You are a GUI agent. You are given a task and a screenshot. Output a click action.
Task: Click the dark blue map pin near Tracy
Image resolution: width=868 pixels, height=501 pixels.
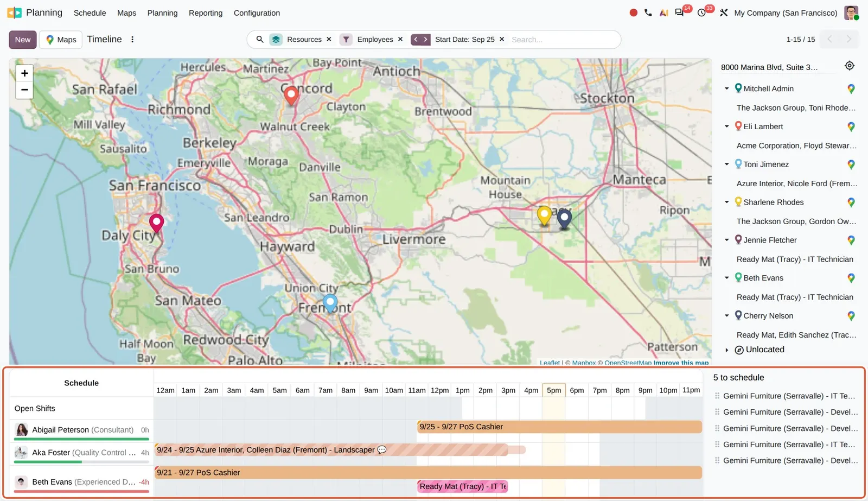click(x=564, y=219)
